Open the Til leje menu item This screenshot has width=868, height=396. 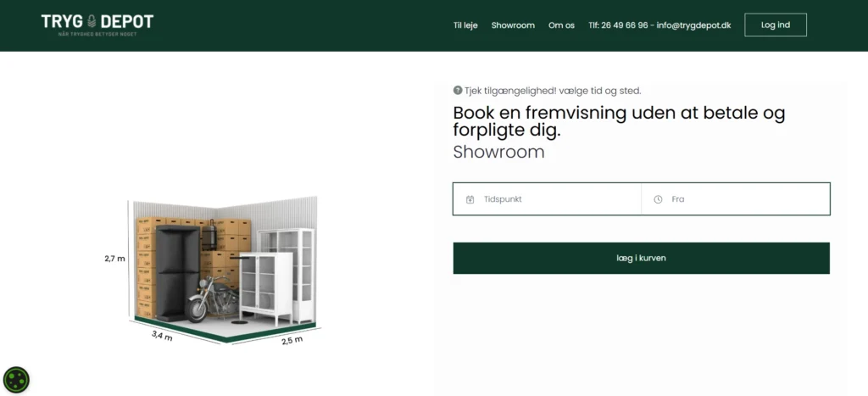point(465,25)
